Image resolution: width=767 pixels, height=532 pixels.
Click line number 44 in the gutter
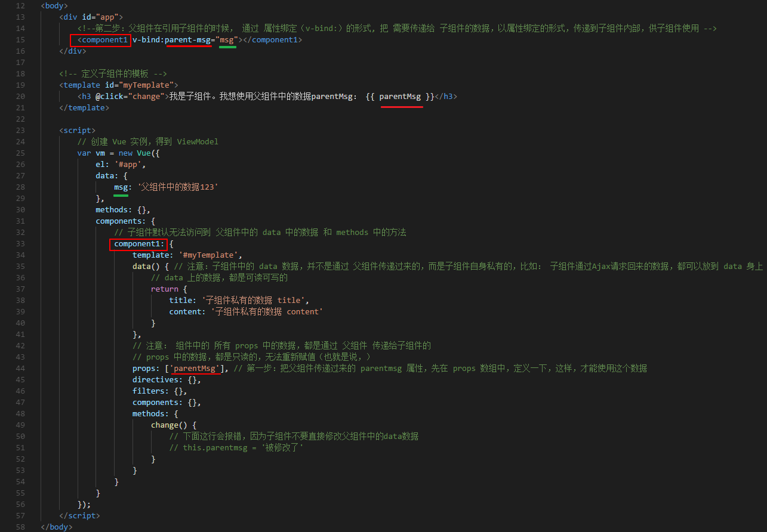[x=20, y=369]
